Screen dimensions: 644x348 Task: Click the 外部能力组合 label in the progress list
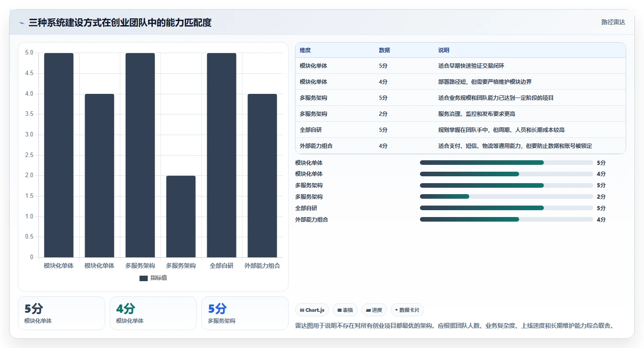point(311,219)
